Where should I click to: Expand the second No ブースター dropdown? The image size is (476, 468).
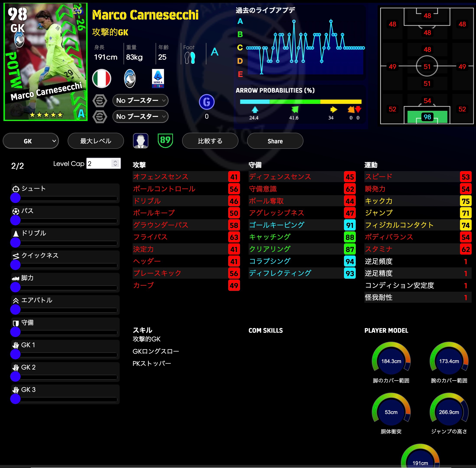(140, 116)
